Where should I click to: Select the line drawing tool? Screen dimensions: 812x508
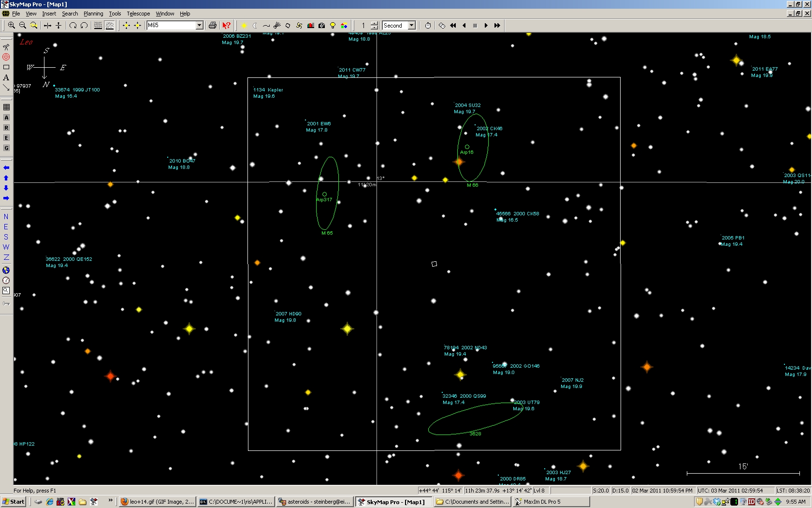6,88
